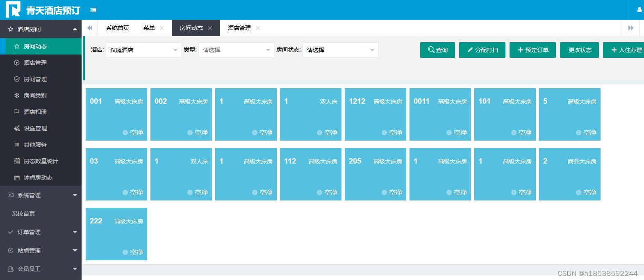644x280 pixels.
Task: Select room card 205
Action: pos(375,174)
